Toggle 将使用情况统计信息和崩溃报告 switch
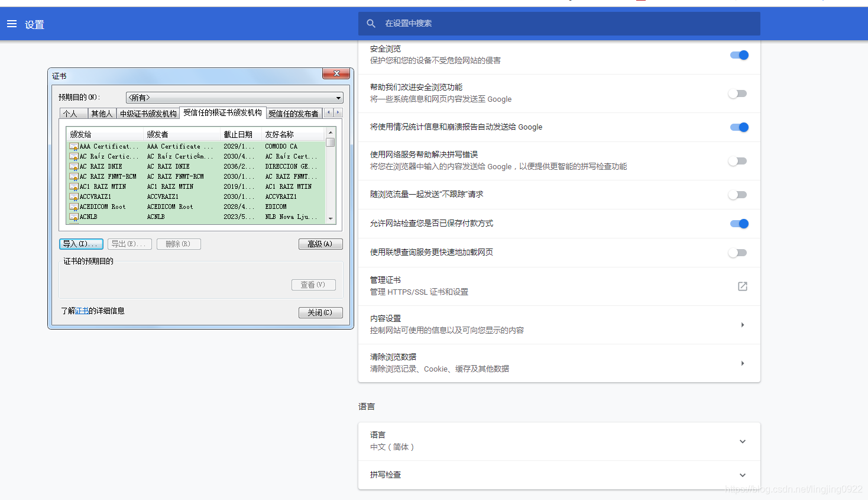This screenshot has width=868, height=500. pos(739,127)
